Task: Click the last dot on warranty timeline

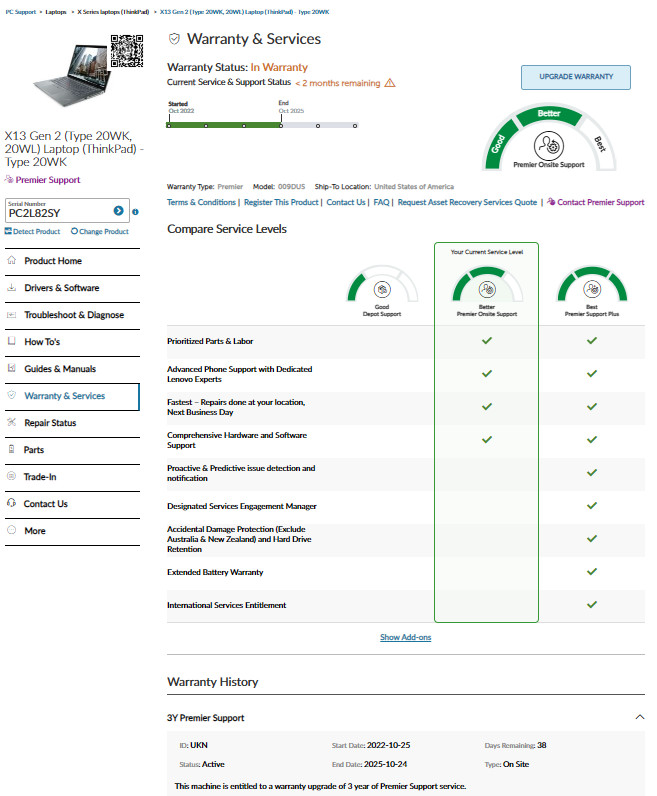Action: [355, 125]
